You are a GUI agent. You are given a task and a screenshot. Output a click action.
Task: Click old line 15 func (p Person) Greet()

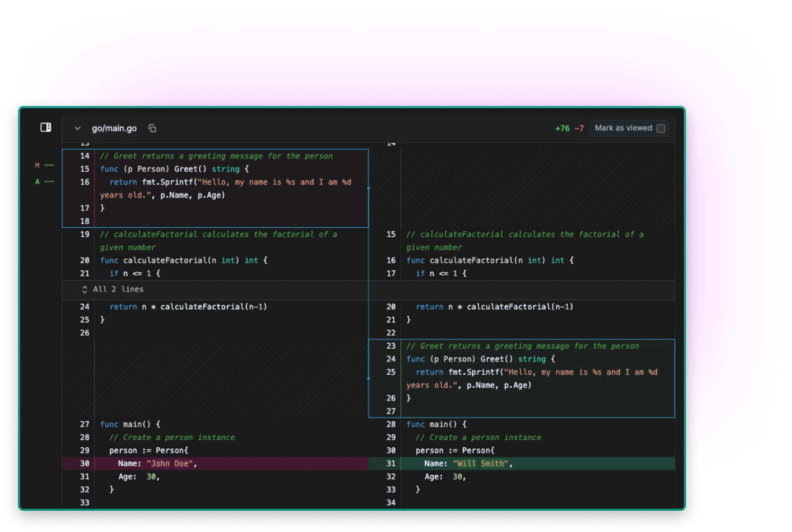click(174, 169)
